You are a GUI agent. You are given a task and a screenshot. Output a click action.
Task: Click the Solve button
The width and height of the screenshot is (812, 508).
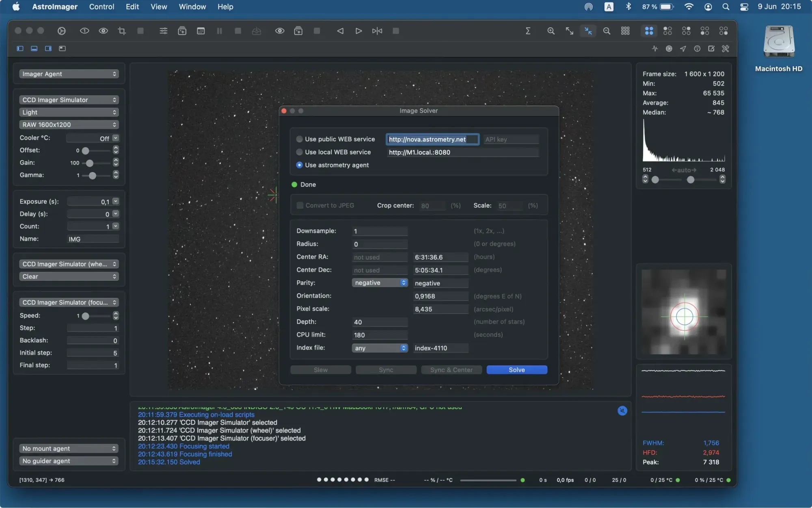[516, 370]
